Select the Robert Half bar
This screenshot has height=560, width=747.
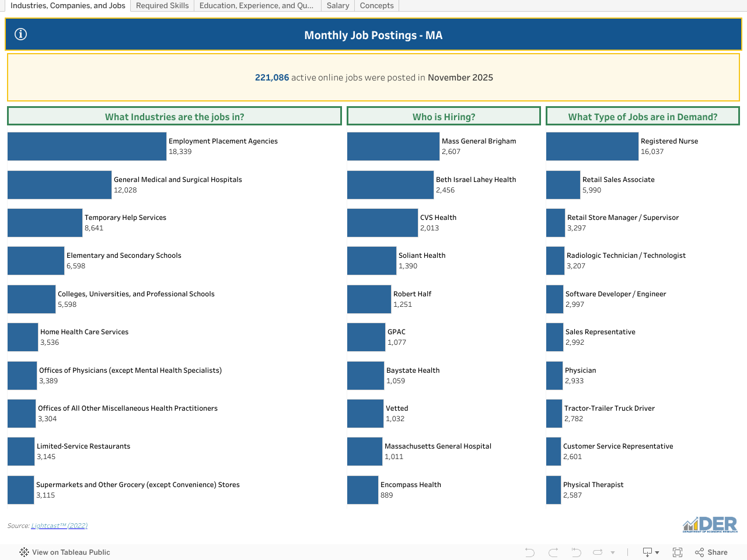[x=369, y=299]
